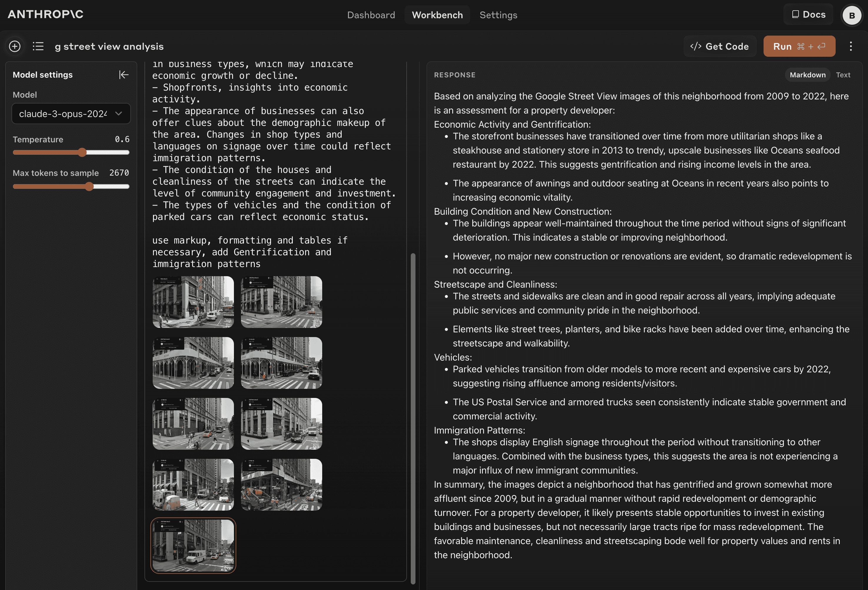The width and height of the screenshot is (868, 590).
Task: Open the prompts list icon
Action: click(x=38, y=46)
